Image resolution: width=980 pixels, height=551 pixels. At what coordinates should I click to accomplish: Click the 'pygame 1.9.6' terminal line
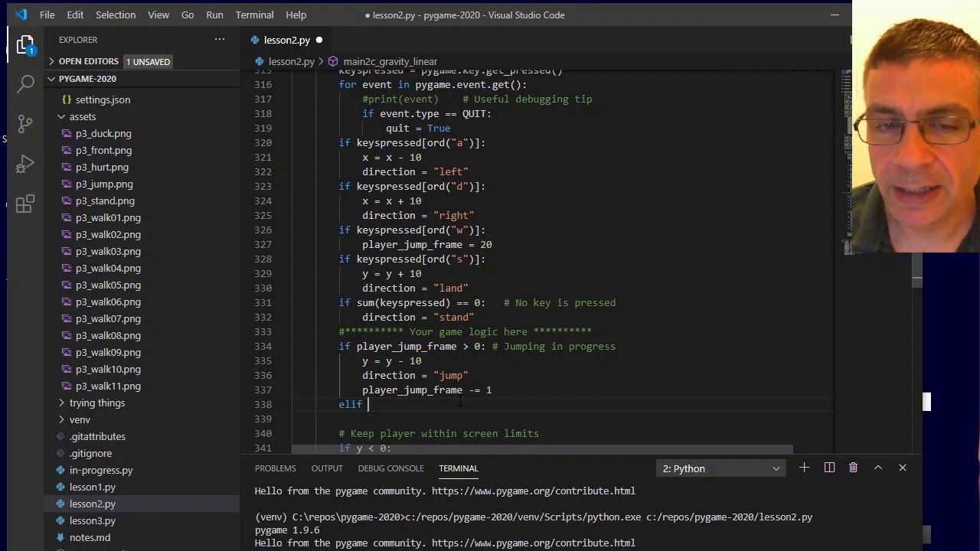point(287,530)
